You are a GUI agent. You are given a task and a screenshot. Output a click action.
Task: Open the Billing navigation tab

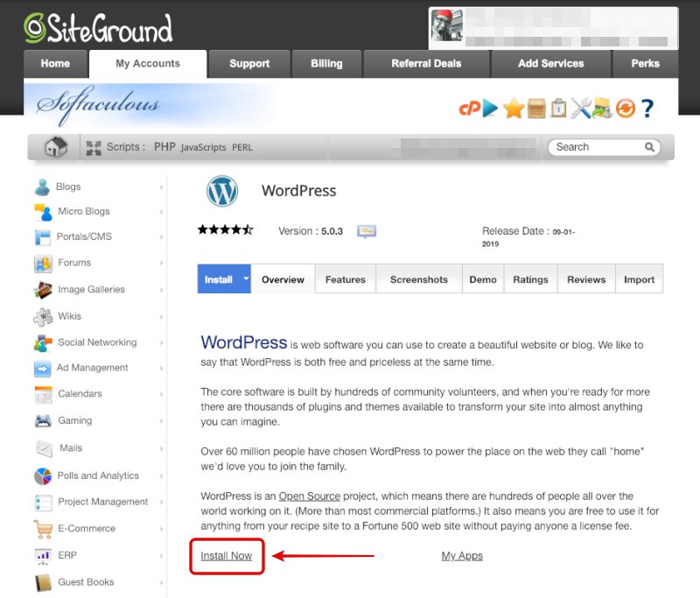(x=326, y=64)
